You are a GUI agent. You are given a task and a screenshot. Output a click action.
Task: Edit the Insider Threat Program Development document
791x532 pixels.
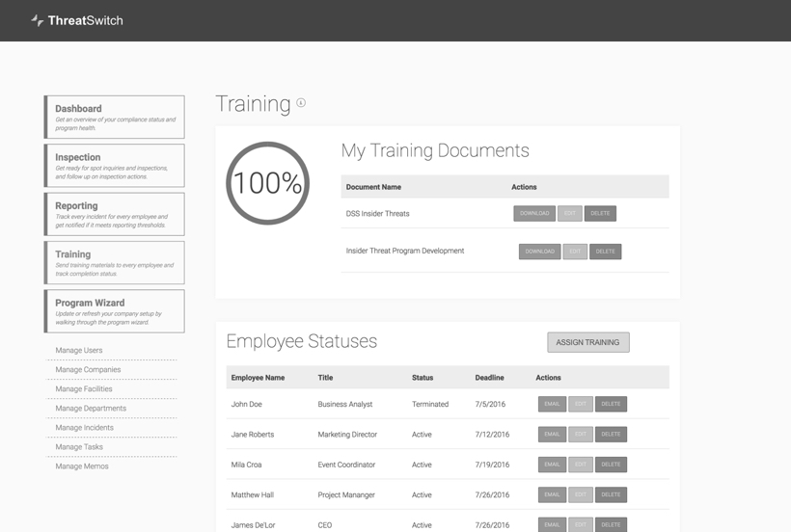[x=575, y=252]
